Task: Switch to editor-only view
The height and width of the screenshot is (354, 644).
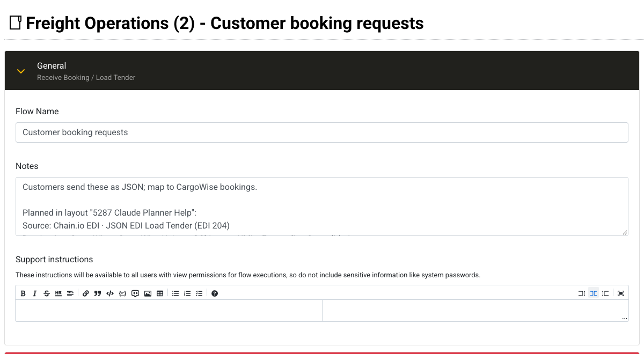Action: coord(582,293)
